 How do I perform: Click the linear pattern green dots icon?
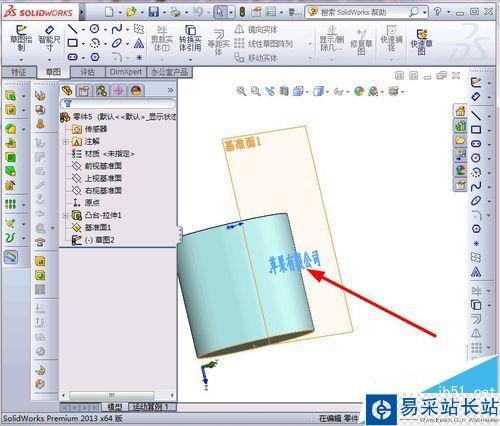pyautogui.click(x=10, y=204)
